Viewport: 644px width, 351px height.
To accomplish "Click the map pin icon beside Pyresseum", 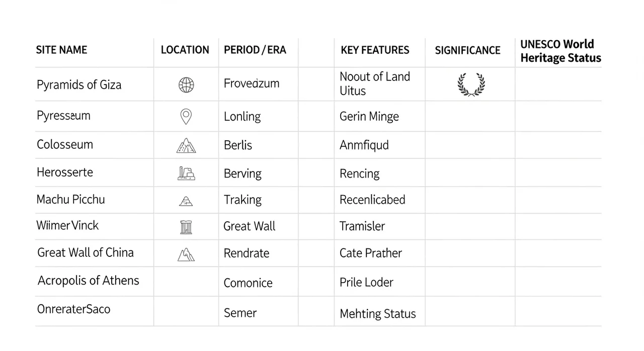I will [186, 117].
